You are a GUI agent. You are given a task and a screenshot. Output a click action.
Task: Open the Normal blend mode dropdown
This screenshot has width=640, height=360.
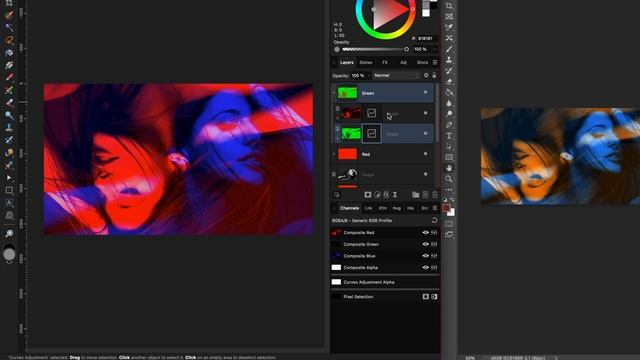coord(396,76)
